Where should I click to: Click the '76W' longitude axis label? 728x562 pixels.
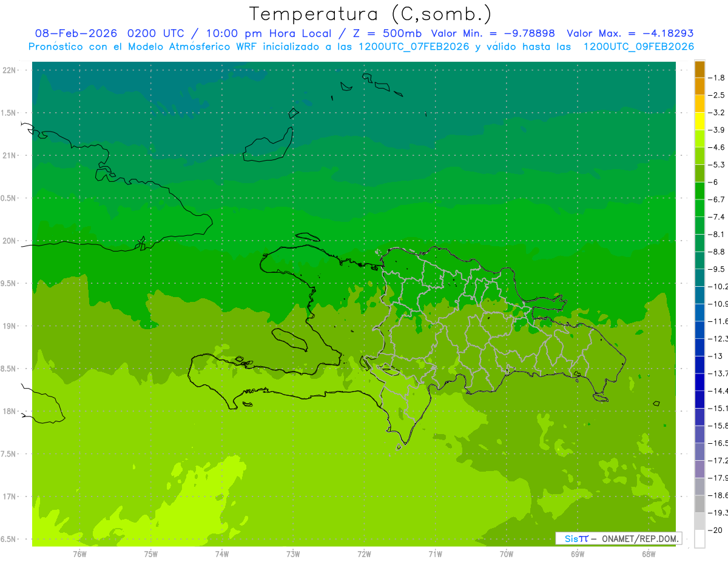tap(79, 554)
